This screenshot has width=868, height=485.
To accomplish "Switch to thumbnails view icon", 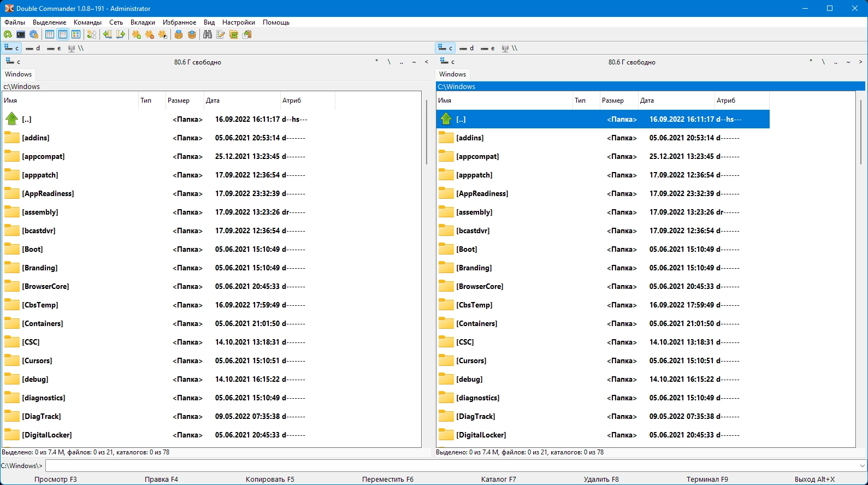I will 76,34.
